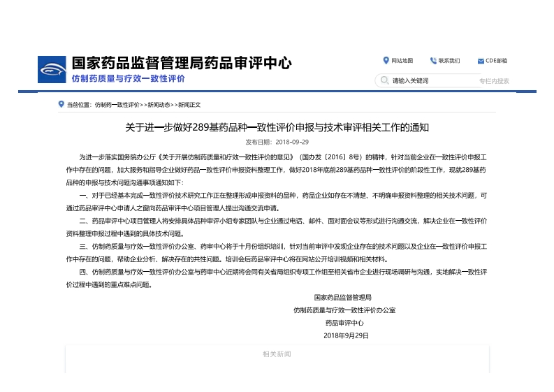Click the 当前位置 breadcrumb pin icon
Viewport: 554px width, 392px height.
(x=61, y=104)
